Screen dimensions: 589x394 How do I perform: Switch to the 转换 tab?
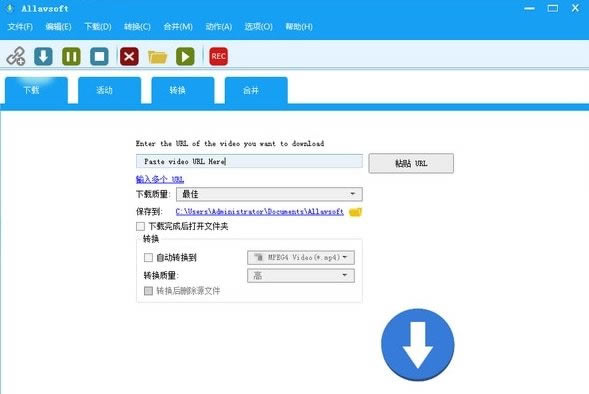(x=183, y=90)
